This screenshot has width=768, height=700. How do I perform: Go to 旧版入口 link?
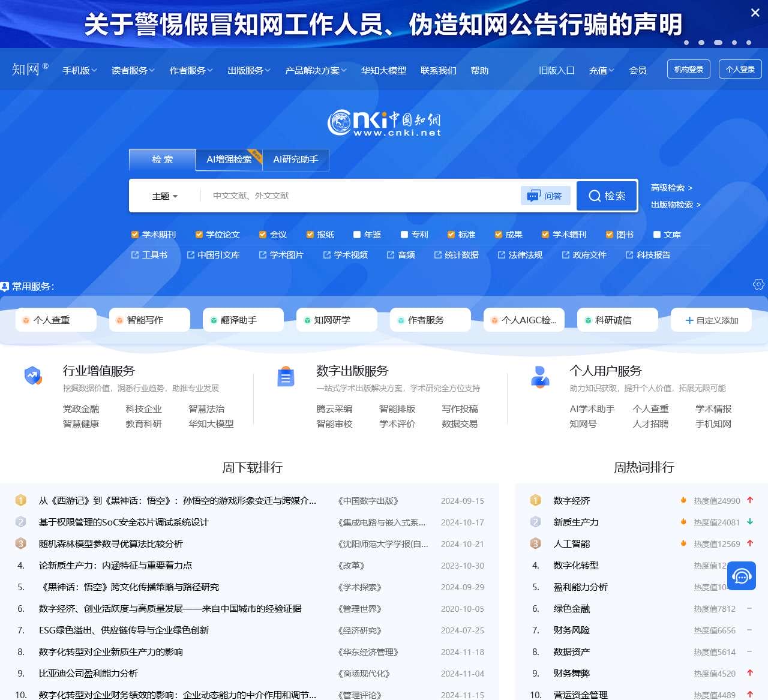click(x=557, y=70)
